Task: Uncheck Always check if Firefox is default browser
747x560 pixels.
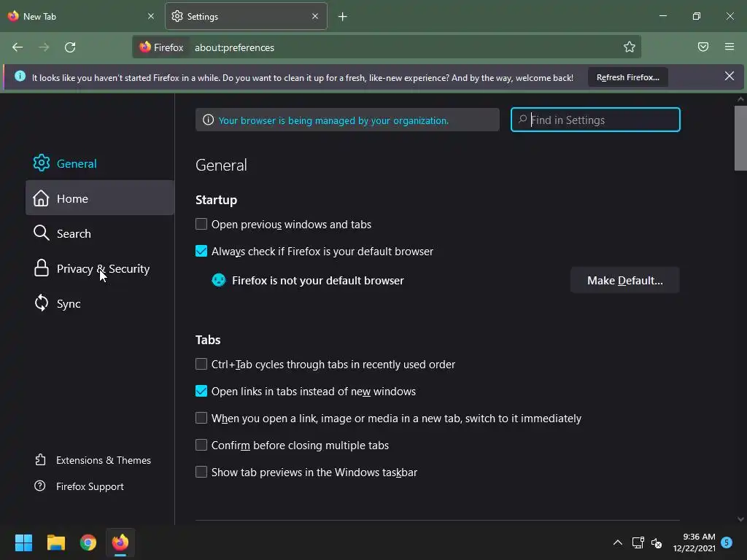Action: [201, 251]
